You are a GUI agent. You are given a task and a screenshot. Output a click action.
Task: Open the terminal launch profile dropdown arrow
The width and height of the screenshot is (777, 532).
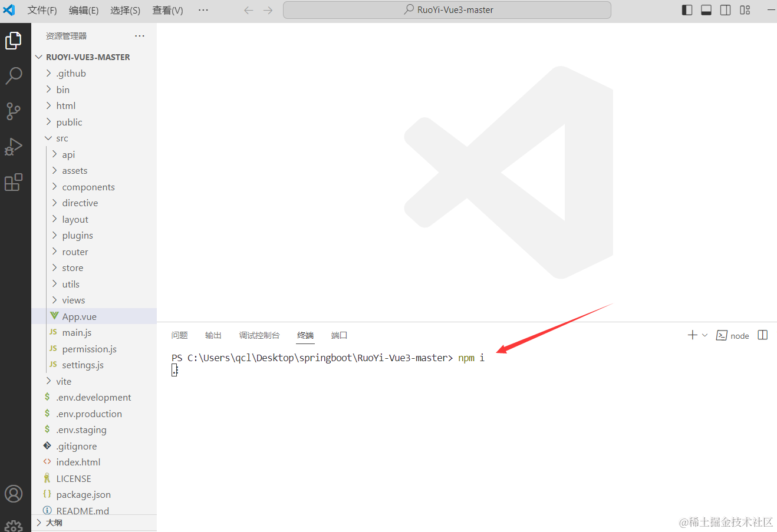click(x=704, y=335)
